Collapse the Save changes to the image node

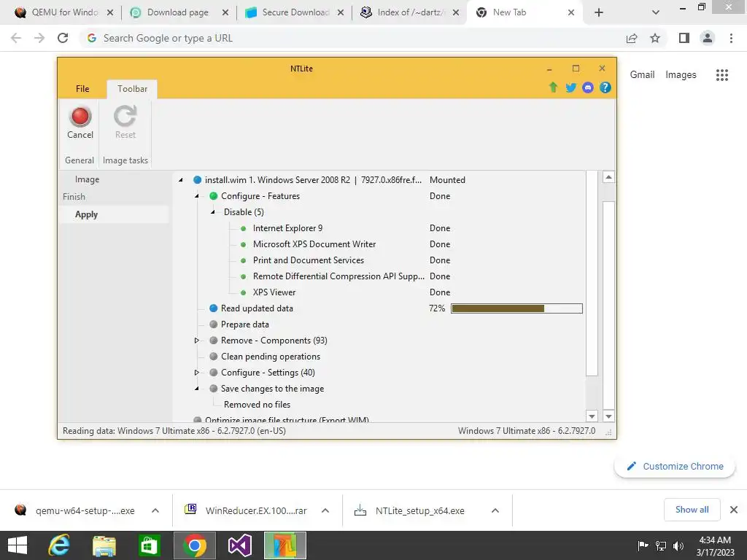197,389
